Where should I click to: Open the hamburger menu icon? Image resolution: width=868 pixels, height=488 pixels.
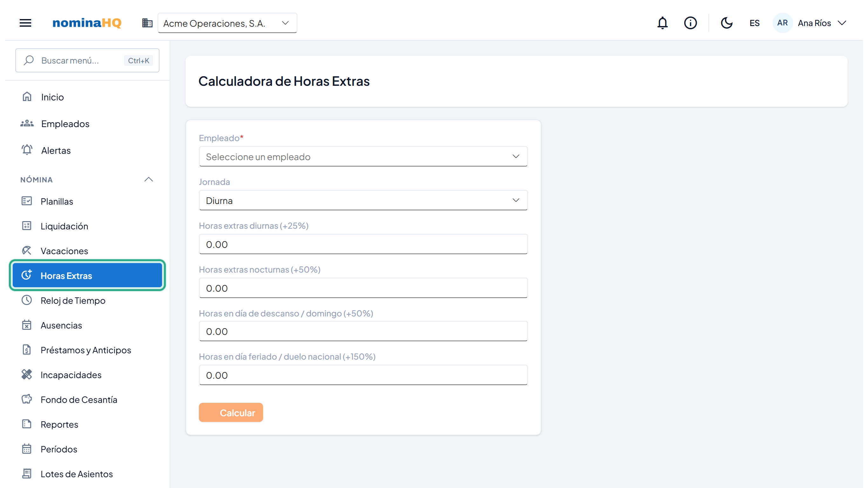(x=25, y=23)
